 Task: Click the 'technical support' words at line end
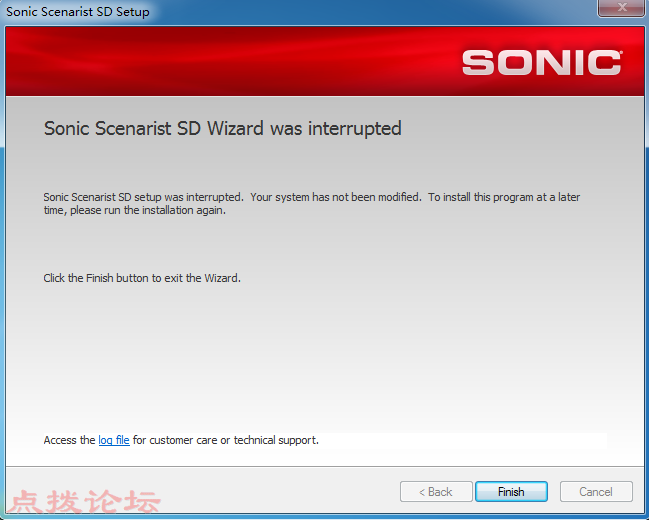[x=276, y=440]
